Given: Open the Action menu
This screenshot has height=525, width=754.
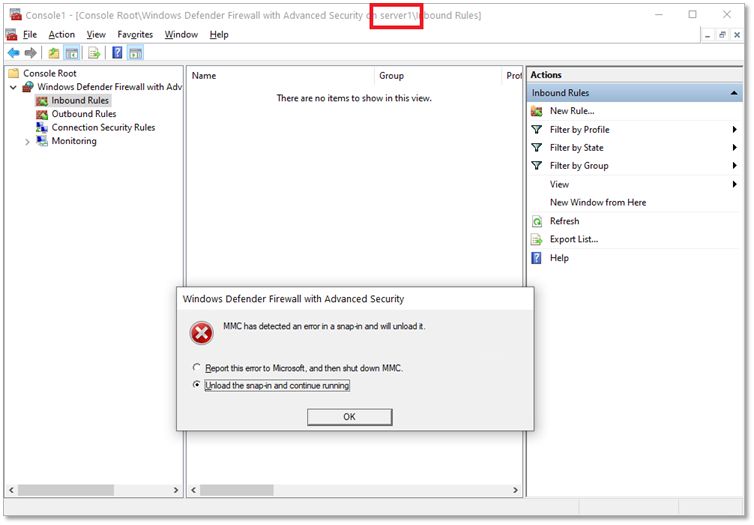Looking at the screenshot, I should [x=62, y=35].
